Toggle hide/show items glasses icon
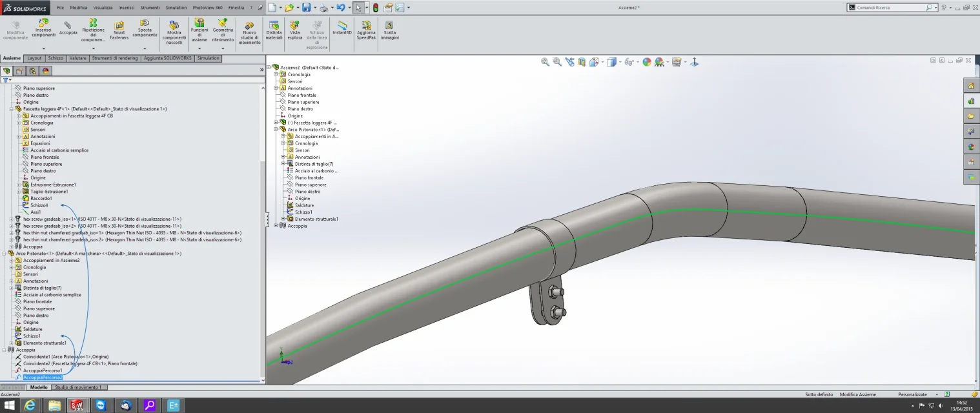The image size is (980, 413). tap(628, 62)
